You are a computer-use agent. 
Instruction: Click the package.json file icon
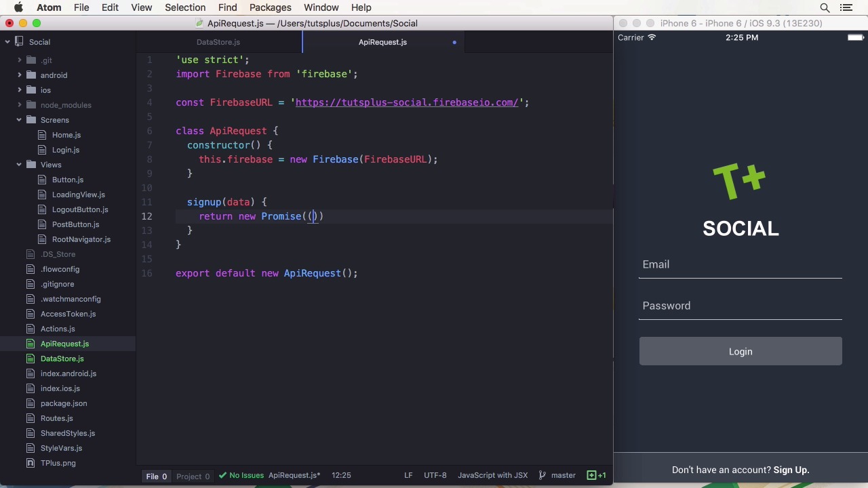31,403
